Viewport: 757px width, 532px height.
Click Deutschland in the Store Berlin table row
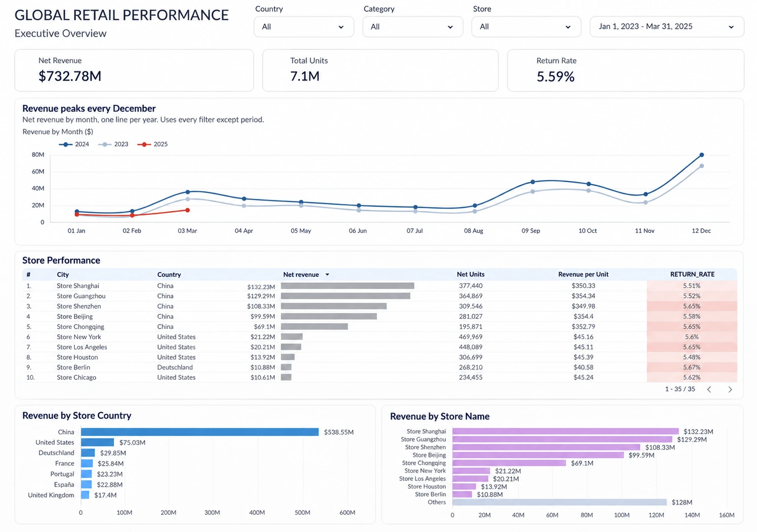coord(175,367)
